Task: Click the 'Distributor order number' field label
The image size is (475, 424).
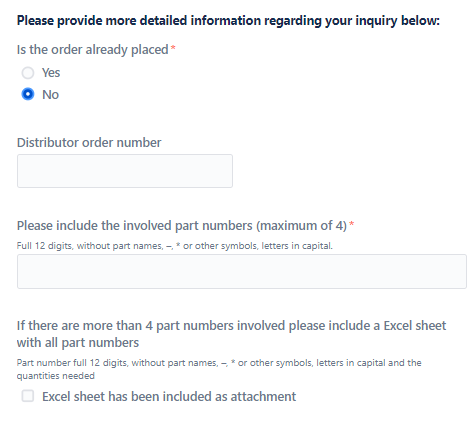Action: coord(89,143)
